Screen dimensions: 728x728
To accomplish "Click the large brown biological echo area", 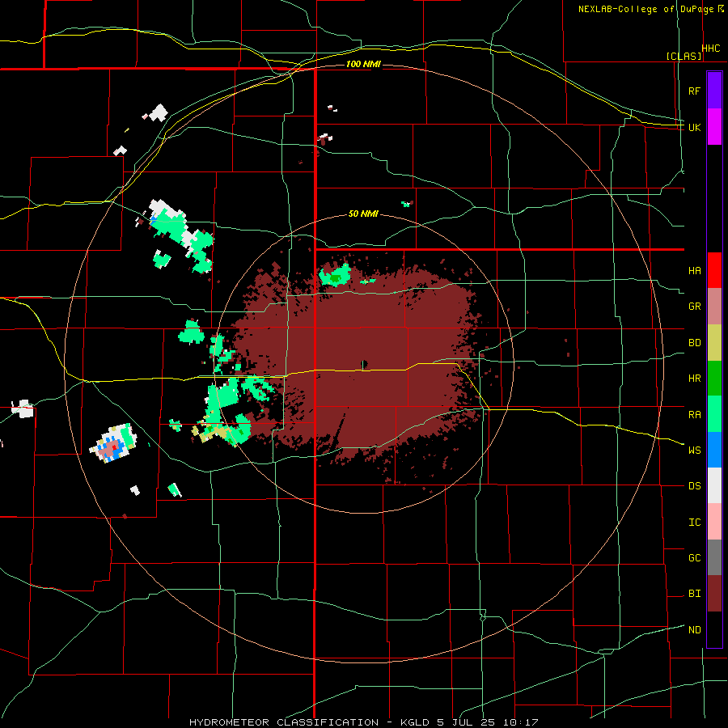I will pyautogui.click(x=362, y=362).
